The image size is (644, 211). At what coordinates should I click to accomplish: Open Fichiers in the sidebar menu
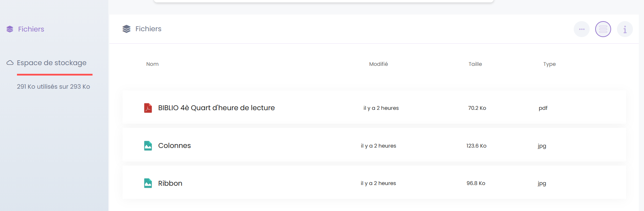pyautogui.click(x=31, y=29)
